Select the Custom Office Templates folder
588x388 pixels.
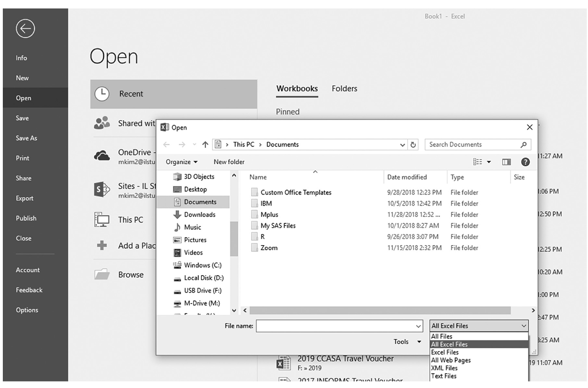(x=296, y=192)
